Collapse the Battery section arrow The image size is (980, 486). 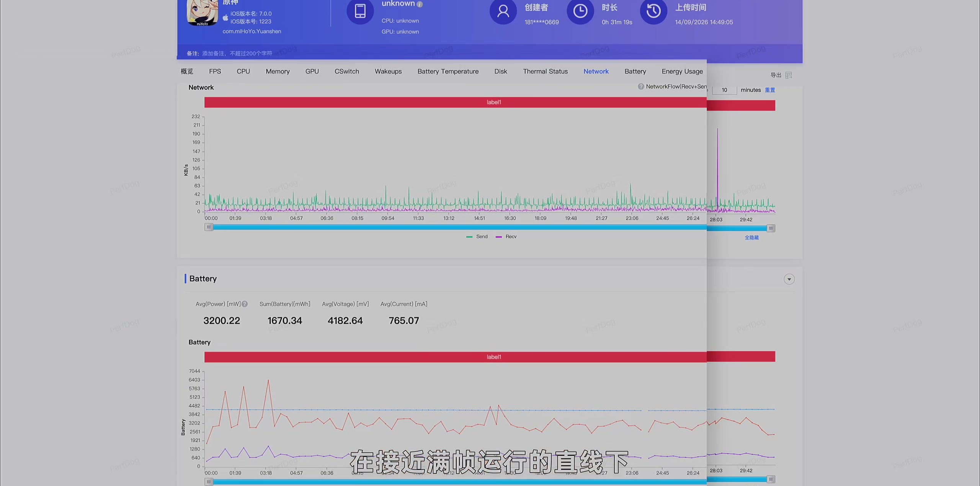pos(789,279)
